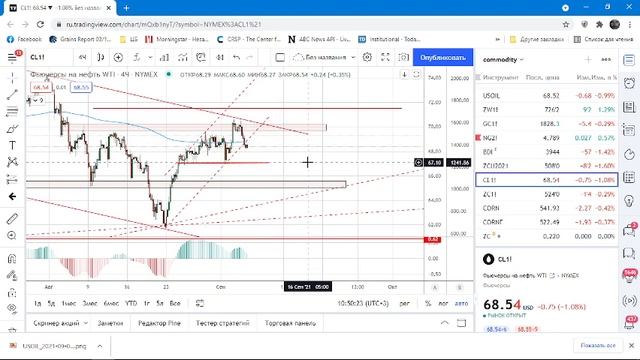Set the 1мес date range
The image size is (640, 360).
[69, 303]
